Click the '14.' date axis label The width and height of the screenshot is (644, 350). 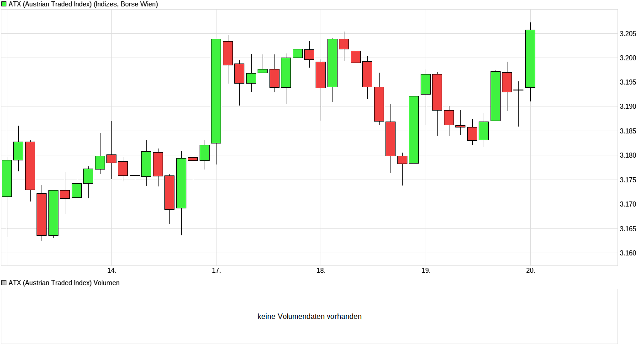point(111,270)
